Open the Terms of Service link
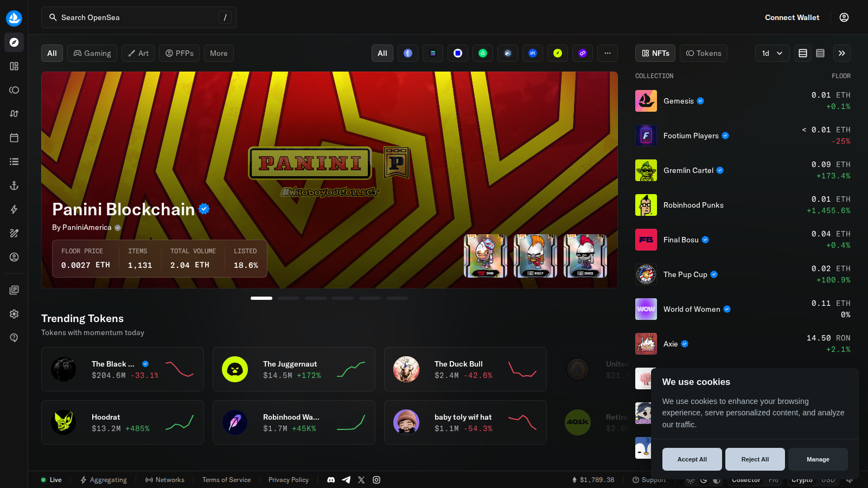The image size is (868, 488). click(x=226, y=480)
